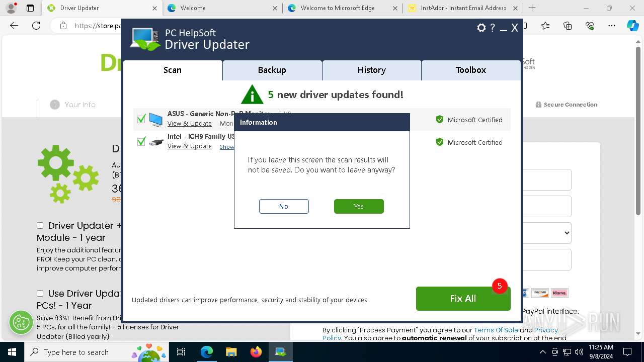Click Yes in Information dialog
Viewport: 644px width, 362px height.
point(359,206)
